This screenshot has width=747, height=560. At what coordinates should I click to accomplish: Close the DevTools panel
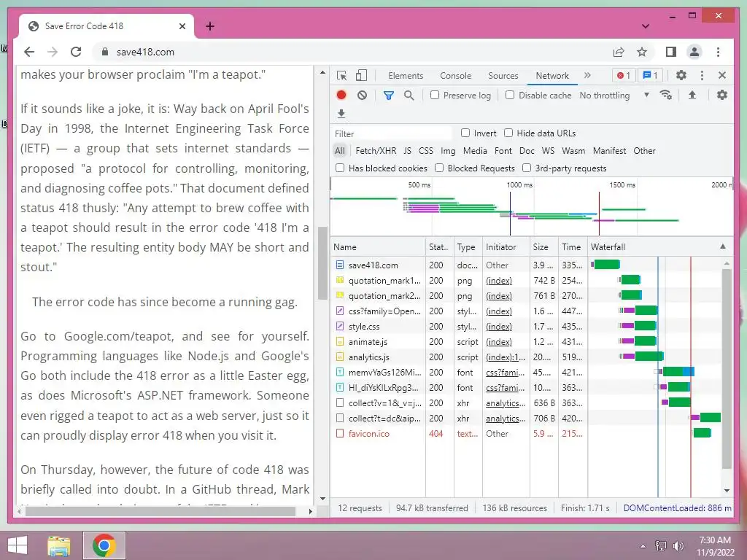click(x=722, y=75)
